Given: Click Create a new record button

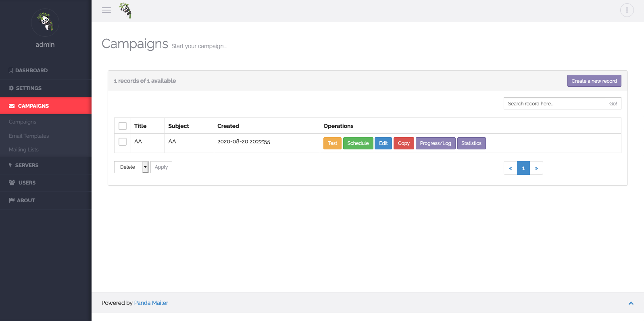Looking at the screenshot, I should [594, 81].
